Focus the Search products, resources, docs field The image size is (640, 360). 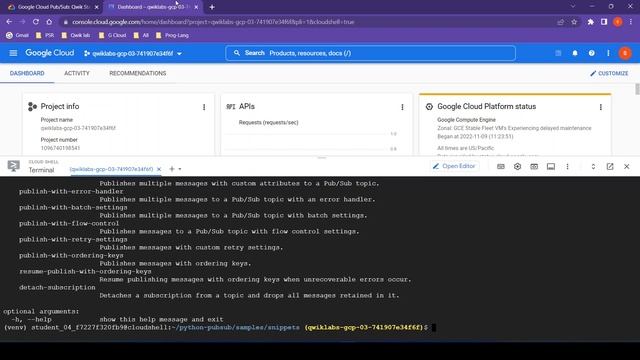370,53
